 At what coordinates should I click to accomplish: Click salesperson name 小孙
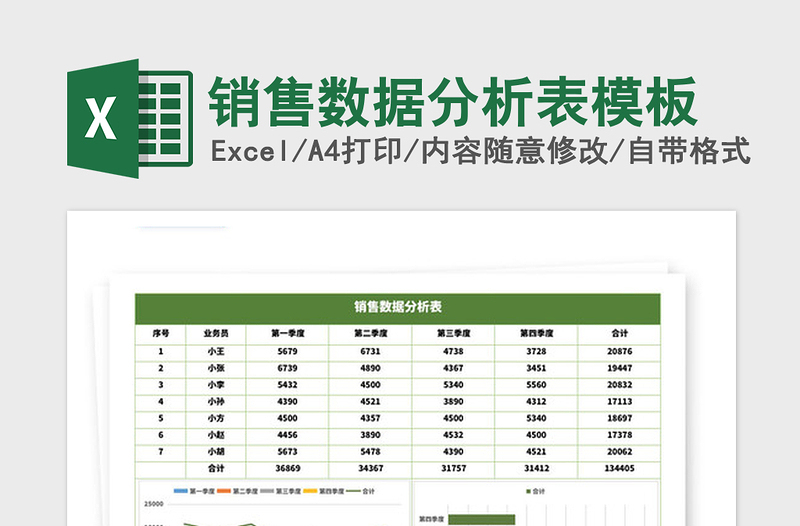[x=216, y=402]
